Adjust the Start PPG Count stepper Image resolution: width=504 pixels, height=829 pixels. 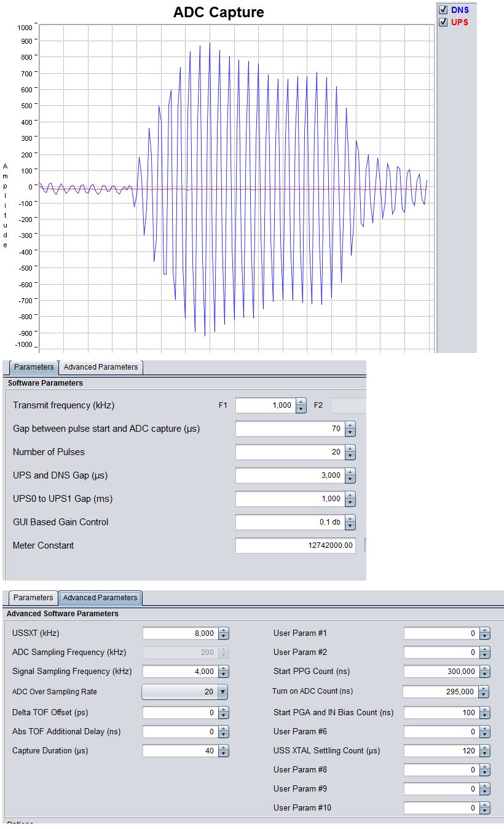(x=485, y=672)
